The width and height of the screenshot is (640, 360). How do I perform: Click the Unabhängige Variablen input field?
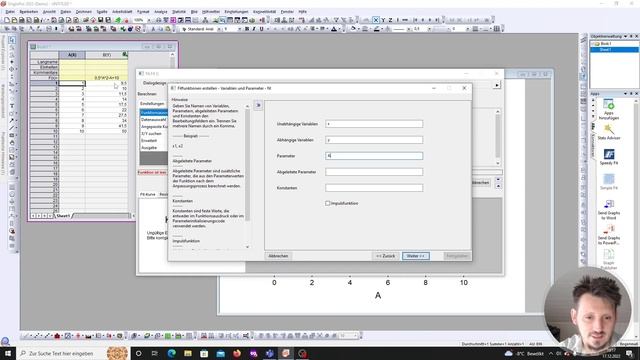[x=374, y=124]
